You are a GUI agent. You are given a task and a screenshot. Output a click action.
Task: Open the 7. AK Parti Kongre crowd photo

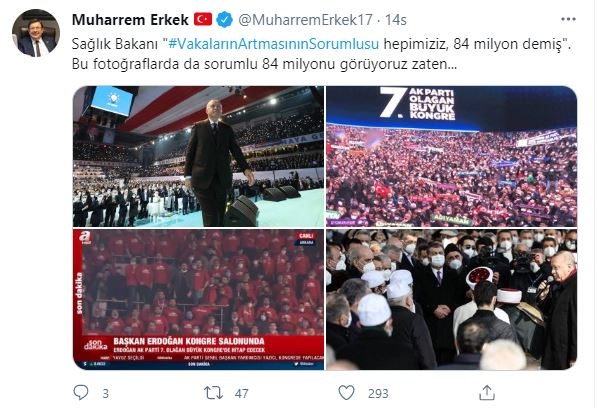[452, 156]
